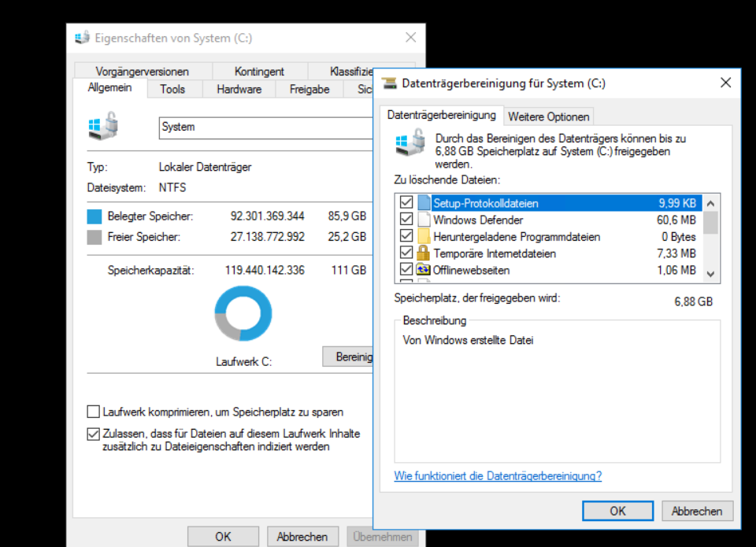The height and width of the screenshot is (547, 756).
Task: Click the 6,88 GB freed space total value
Action: 693,301
